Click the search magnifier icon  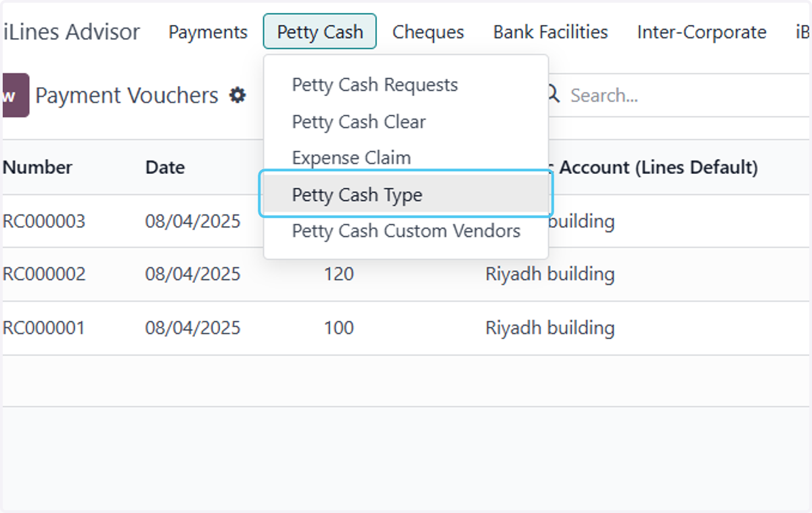(554, 95)
